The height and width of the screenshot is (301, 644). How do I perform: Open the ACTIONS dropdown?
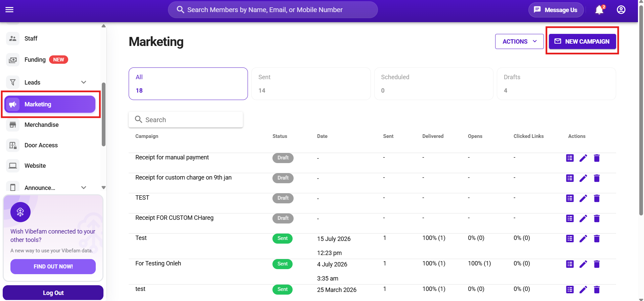tap(519, 41)
